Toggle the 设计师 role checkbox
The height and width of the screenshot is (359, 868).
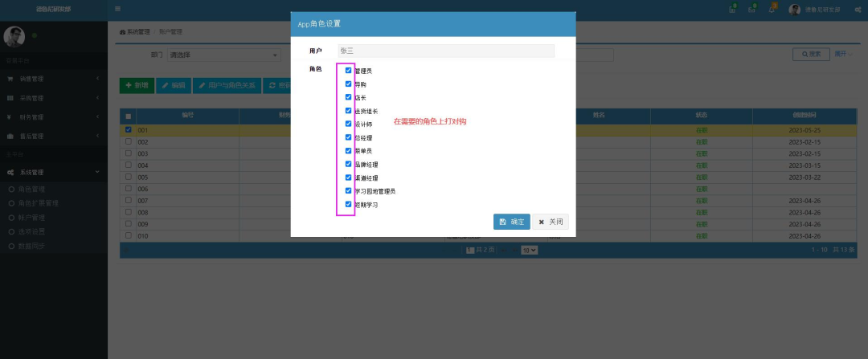click(x=348, y=124)
